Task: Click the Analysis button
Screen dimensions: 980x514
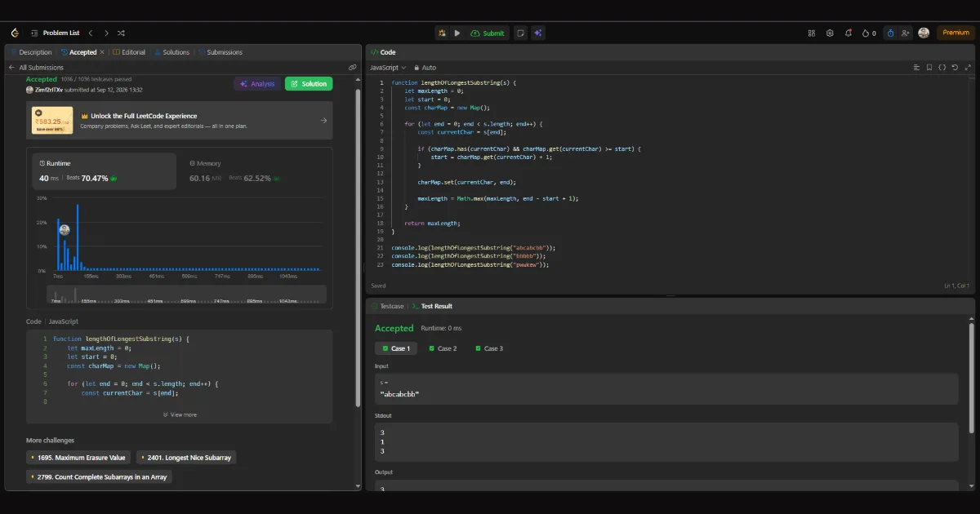Action: point(257,84)
